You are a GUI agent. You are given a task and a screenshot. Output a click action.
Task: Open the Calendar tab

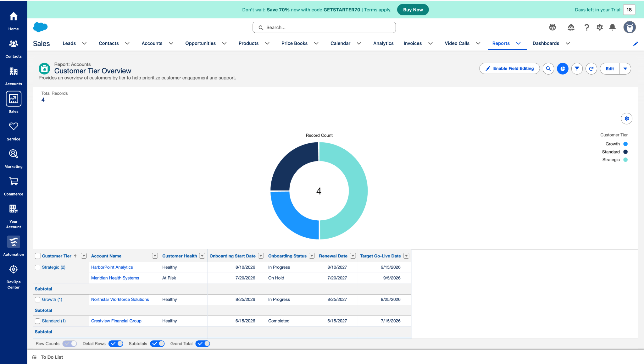point(340,43)
